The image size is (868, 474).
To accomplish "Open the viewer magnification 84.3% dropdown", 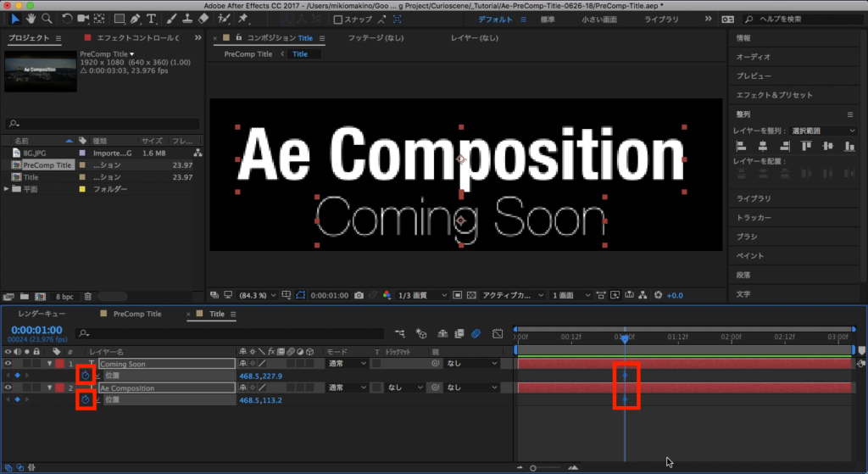I will coord(257,295).
